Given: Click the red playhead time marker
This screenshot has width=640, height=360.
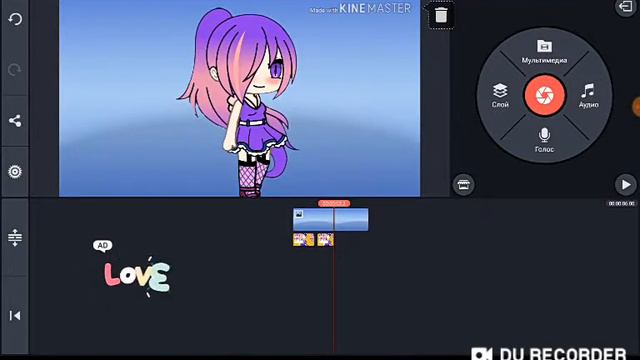Looking at the screenshot, I should pos(334,203).
